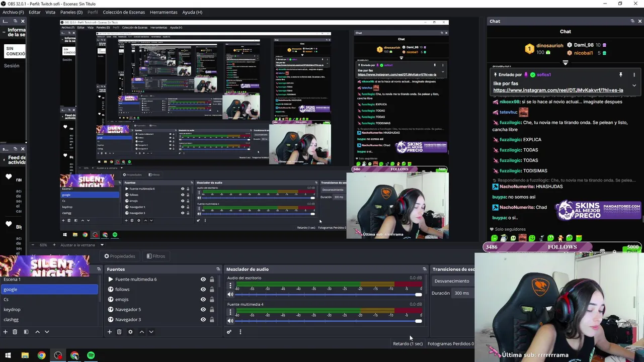The height and width of the screenshot is (362, 644).
Task: Switch to OBS taskbar icon
Action: click(58, 355)
